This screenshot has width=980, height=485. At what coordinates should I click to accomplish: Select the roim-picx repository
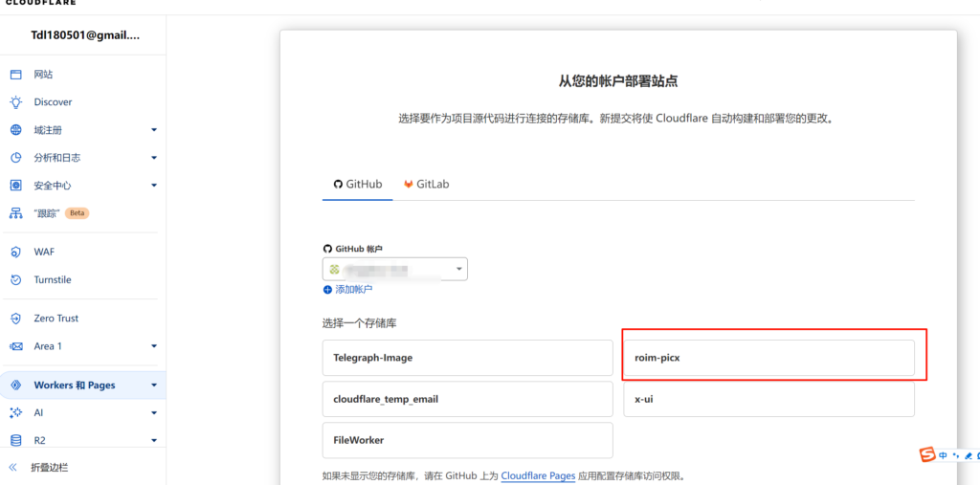[768, 358]
